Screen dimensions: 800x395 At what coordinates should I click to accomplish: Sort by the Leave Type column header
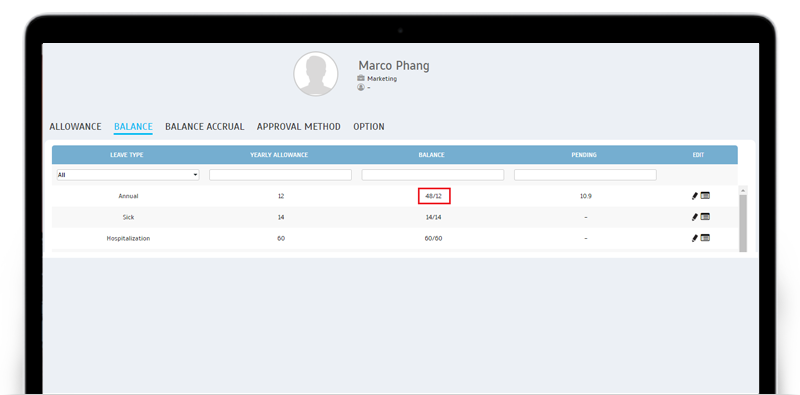(x=127, y=155)
